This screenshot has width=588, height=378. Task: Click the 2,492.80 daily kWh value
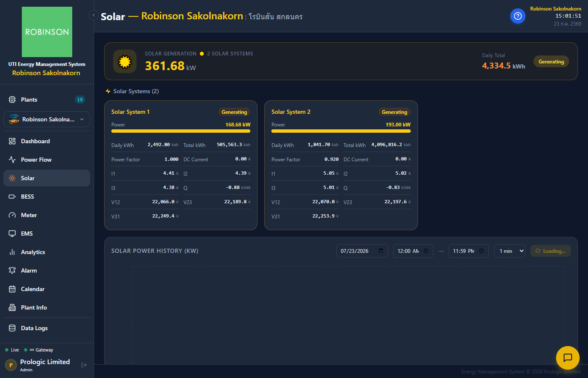coord(163,144)
